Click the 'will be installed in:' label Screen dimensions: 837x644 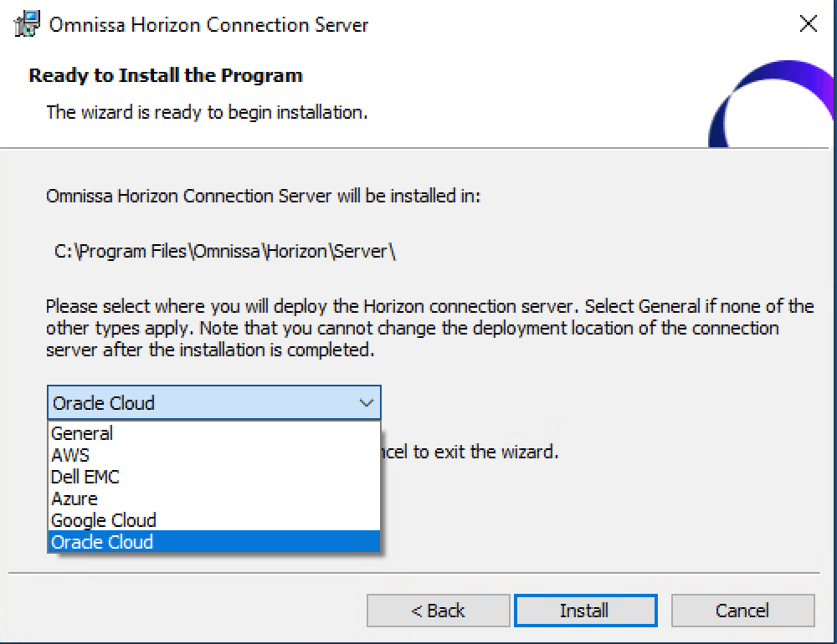pos(263,197)
